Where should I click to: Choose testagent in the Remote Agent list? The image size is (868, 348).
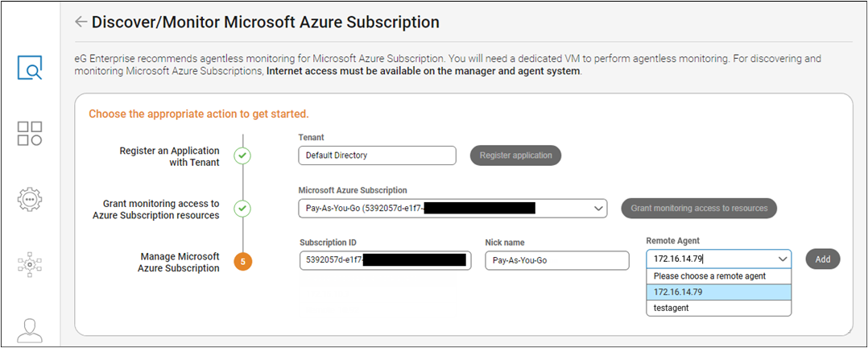click(718, 308)
